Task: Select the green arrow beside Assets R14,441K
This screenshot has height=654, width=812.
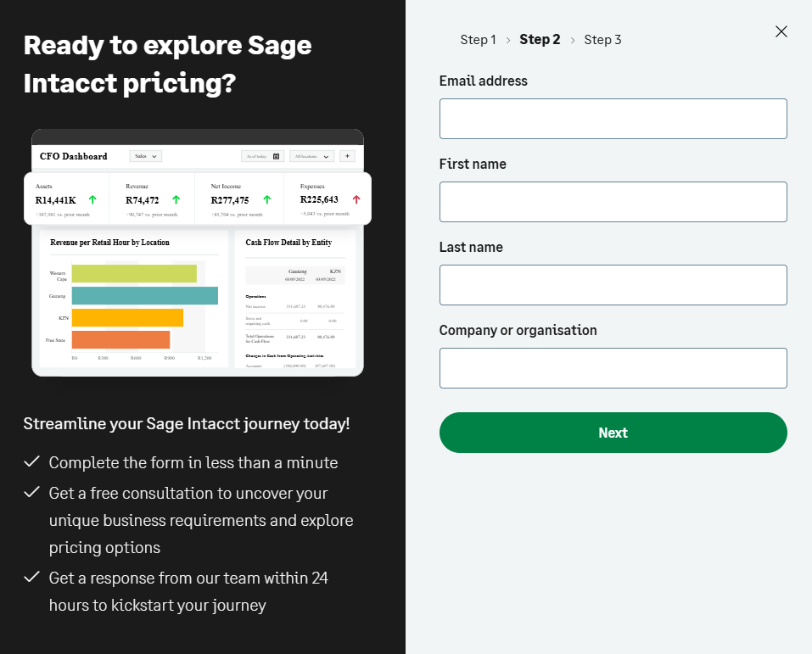Action: pos(92,199)
